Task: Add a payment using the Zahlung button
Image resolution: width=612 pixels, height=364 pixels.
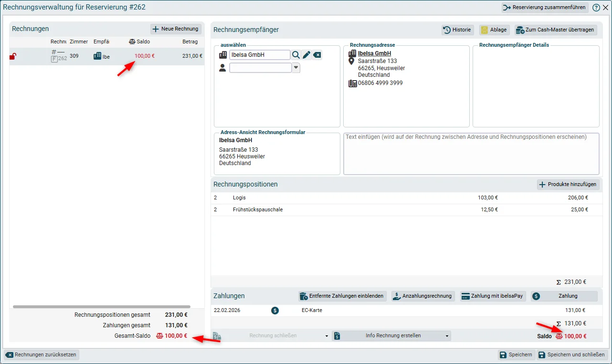Action: (564, 296)
